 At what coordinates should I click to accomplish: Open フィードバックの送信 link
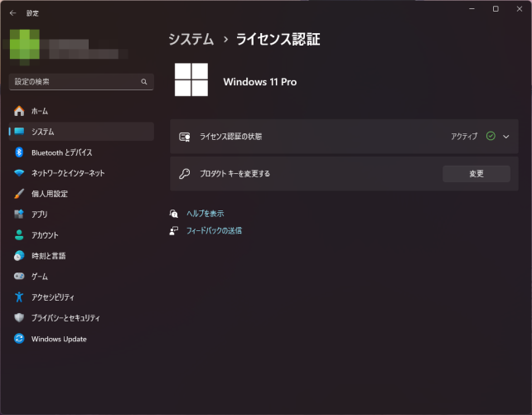(x=214, y=231)
